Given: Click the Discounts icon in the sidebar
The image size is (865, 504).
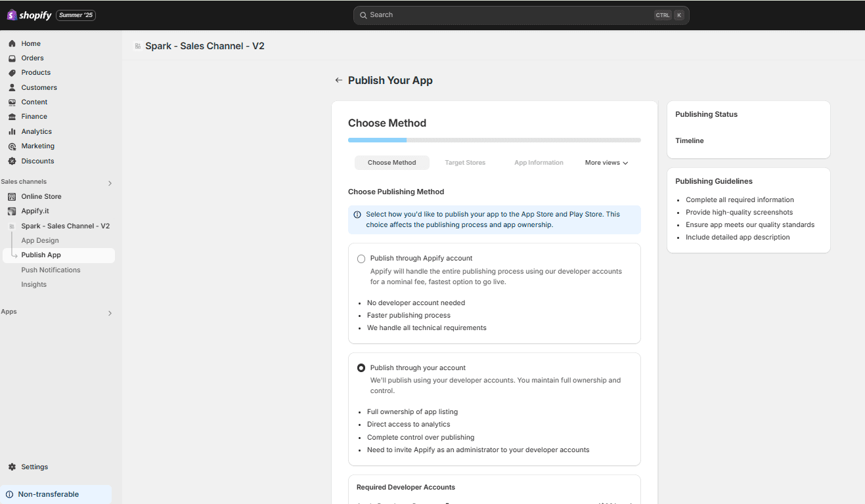Looking at the screenshot, I should tap(12, 161).
